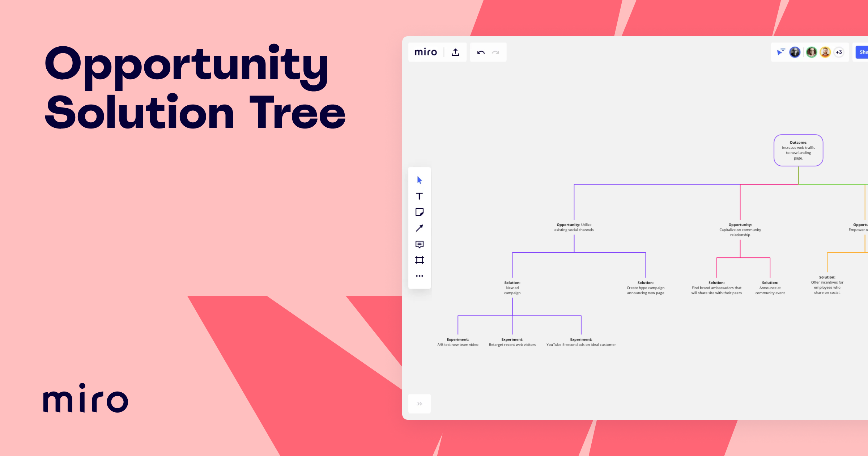Screen dimensions: 868x456
Task: Expand the collapsed bottom-left panel
Action: [x=420, y=404]
